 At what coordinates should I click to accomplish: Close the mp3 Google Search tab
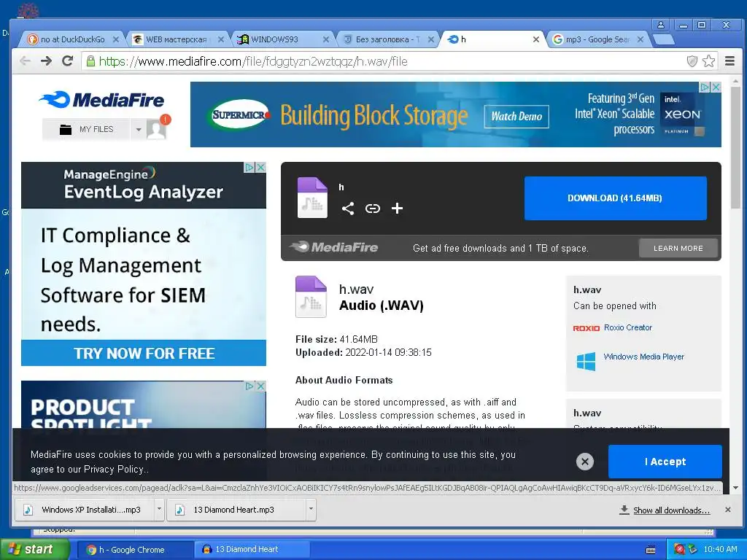(640, 39)
